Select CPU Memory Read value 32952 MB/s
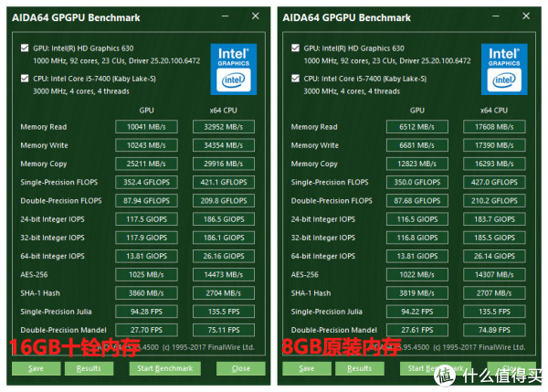Image resolution: width=548 pixels, height=392 pixels. 224,127
